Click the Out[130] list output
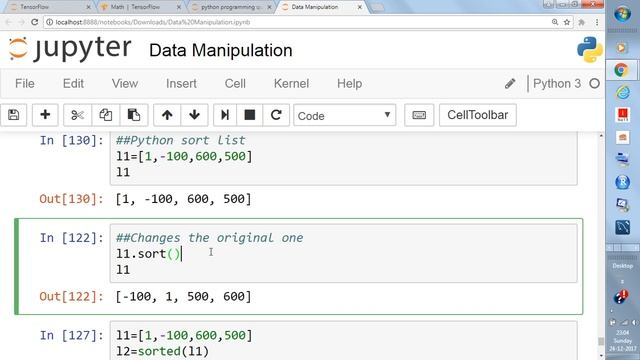This screenshot has height=360, width=640. click(x=184, y=199)
